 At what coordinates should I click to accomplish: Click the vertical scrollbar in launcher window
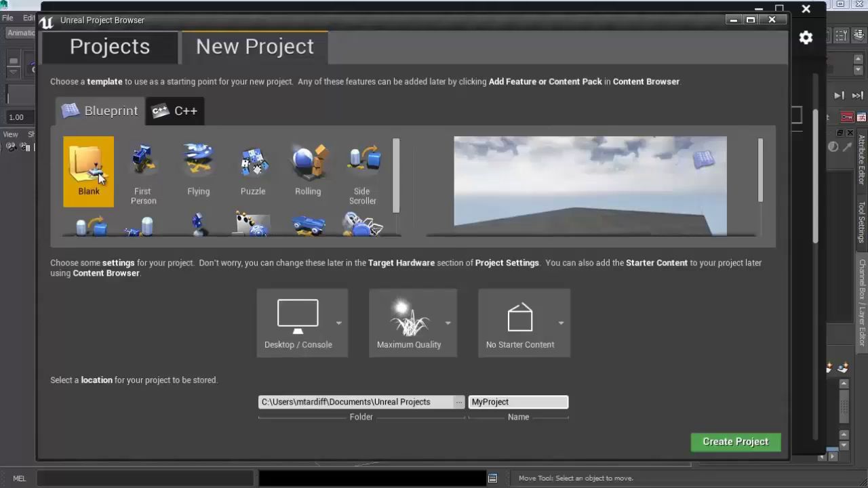click(x=816, y=176)
